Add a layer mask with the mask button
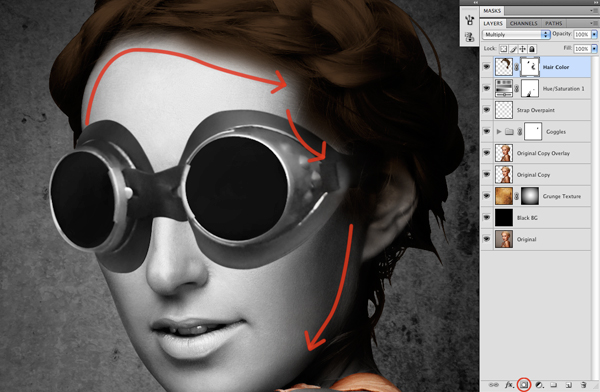Image resolution: width=600 pixels, height=392 pixels. tap(523, 384)
